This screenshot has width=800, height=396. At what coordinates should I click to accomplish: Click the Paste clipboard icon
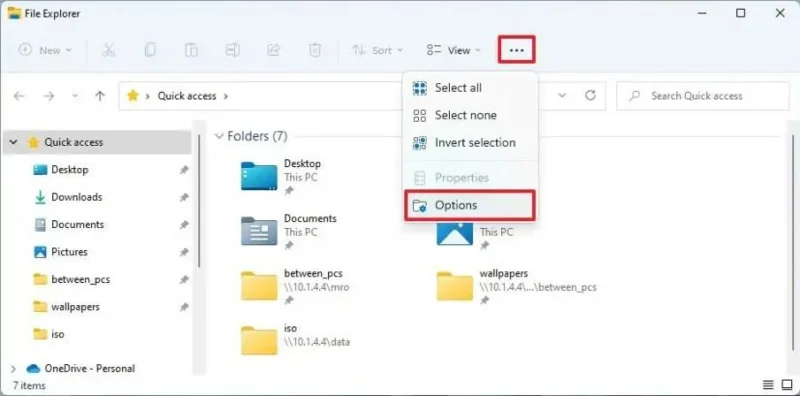point(191,50)
